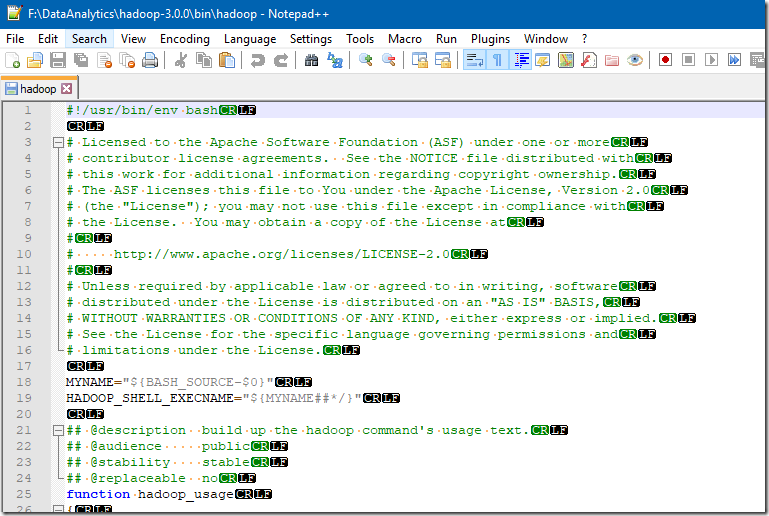769x516 pixels.
Task: Open the ? help menu
Action: coord(585,39)
